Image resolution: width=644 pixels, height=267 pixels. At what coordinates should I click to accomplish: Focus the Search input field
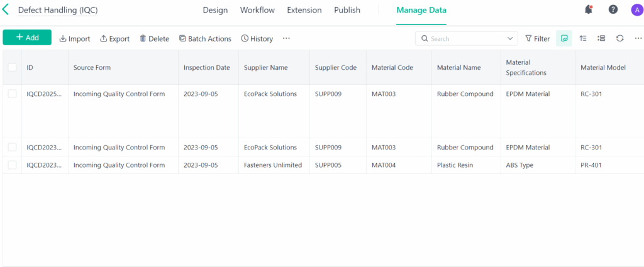465,38
